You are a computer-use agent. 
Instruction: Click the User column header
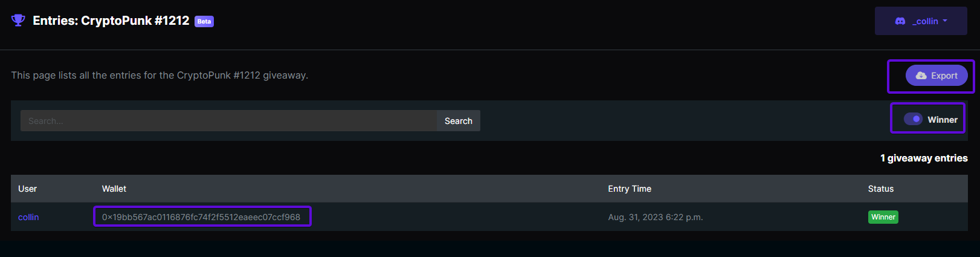click(28, 189)
